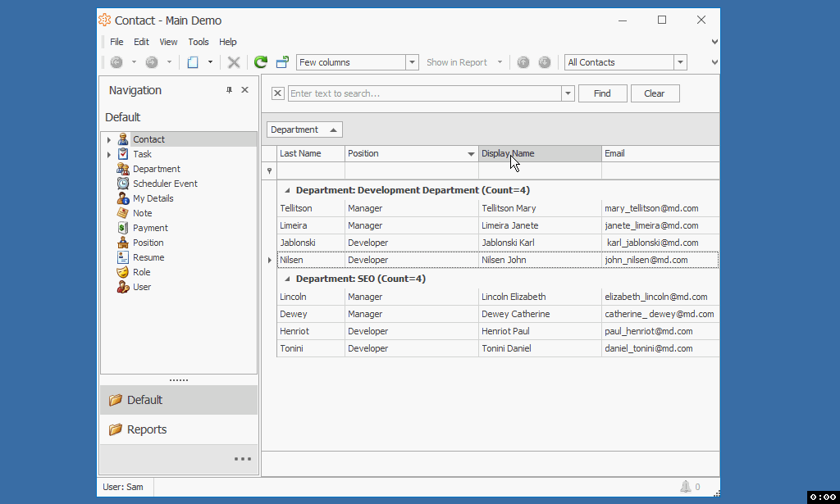Select the Jablonski last name cell

pyautogui.click(x=311, y=243)
